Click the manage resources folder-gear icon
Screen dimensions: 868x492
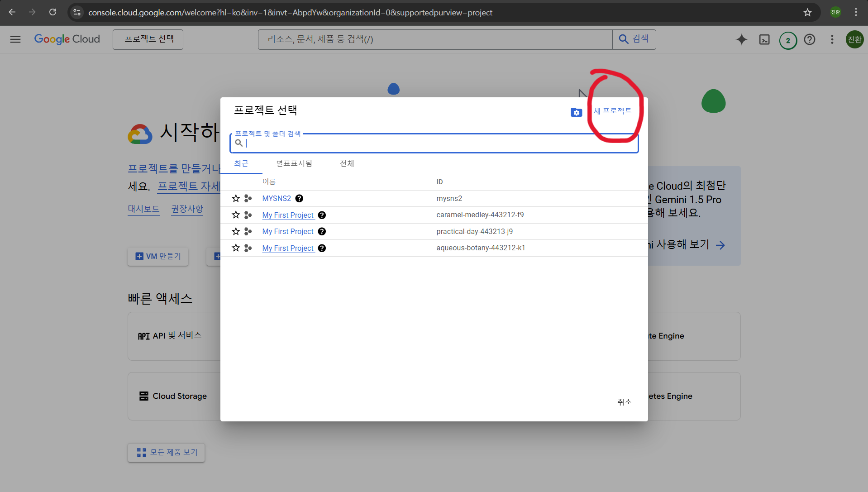(576, 112)
